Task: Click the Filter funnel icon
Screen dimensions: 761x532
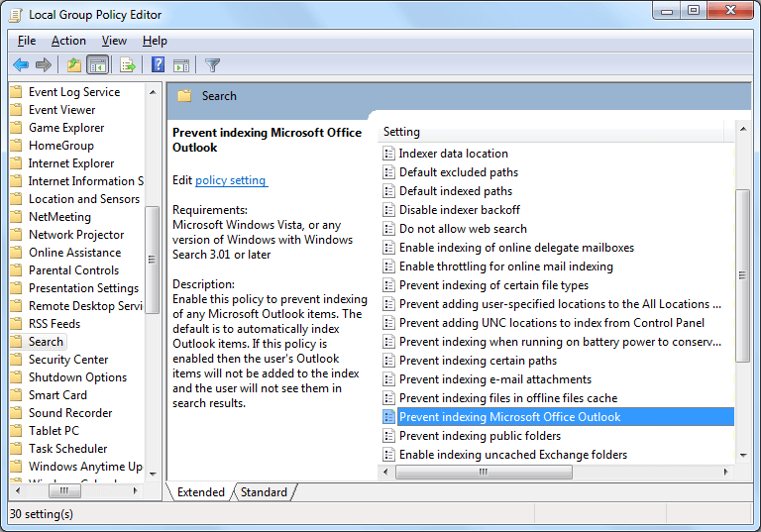Action: (212, 65)
